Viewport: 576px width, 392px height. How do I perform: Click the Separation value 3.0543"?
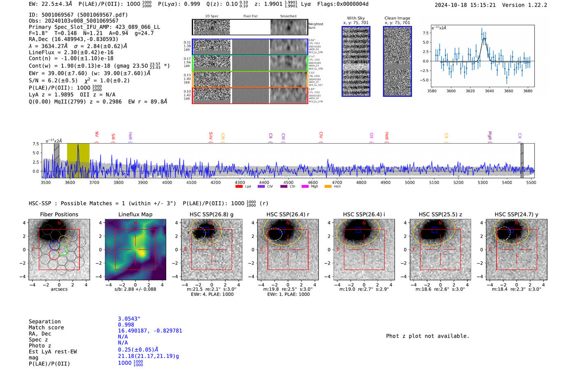pos(129,319)
